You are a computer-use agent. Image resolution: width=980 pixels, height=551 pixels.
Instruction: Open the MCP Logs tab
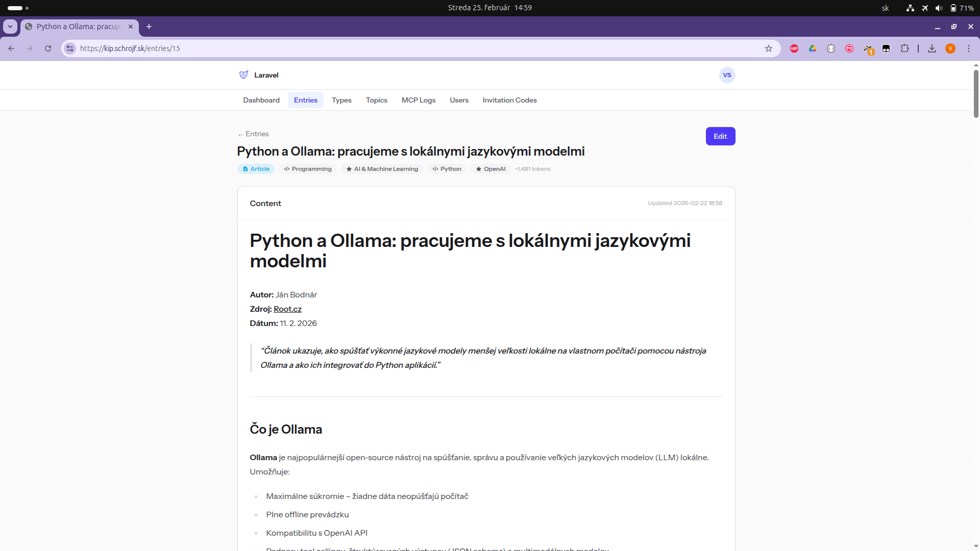point(419,100)
